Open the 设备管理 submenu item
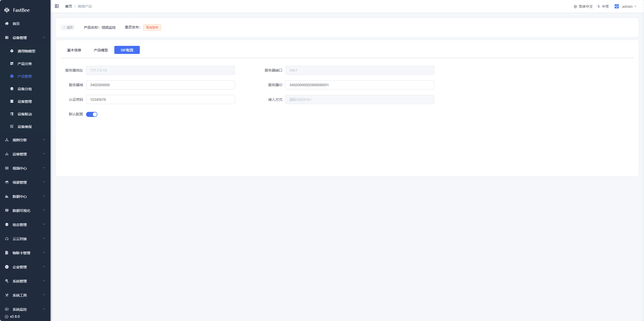 [x=25, y=101]
